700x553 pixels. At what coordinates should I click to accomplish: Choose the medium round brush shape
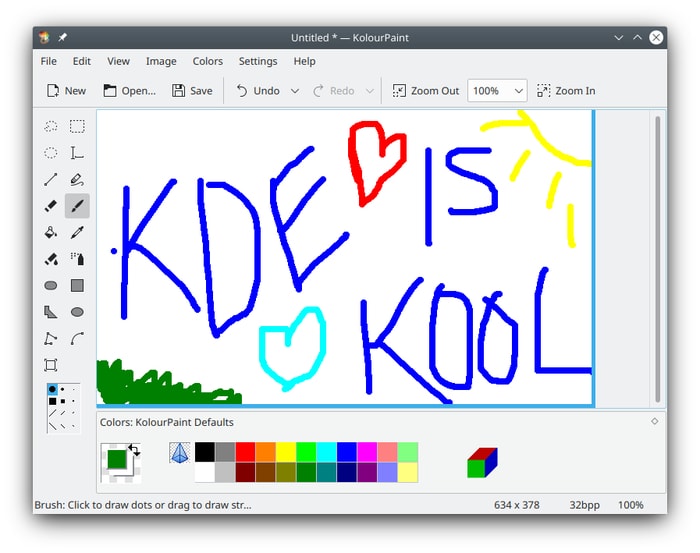(x=62, y=389)
